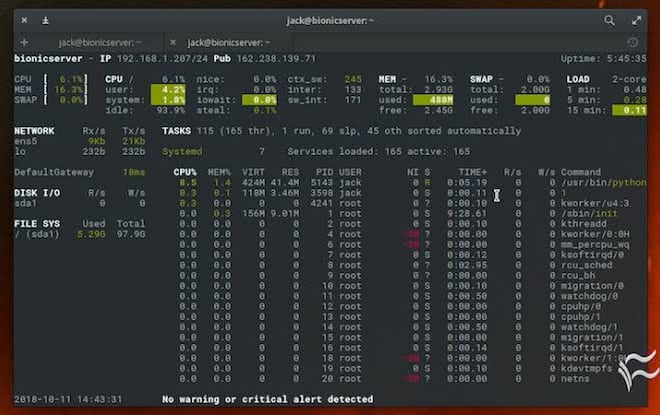The width and height of the screenshot is (660, 415).
Task: Select the migration/0 process command
Action: (x=592, y=286)
